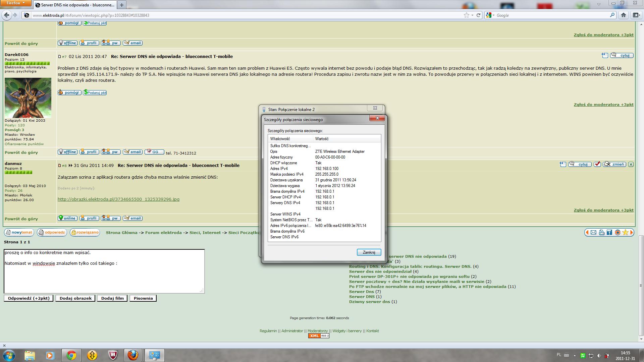644x362 pixels.
Task: Open the Regulamin footer link
Action: point(268,331)
